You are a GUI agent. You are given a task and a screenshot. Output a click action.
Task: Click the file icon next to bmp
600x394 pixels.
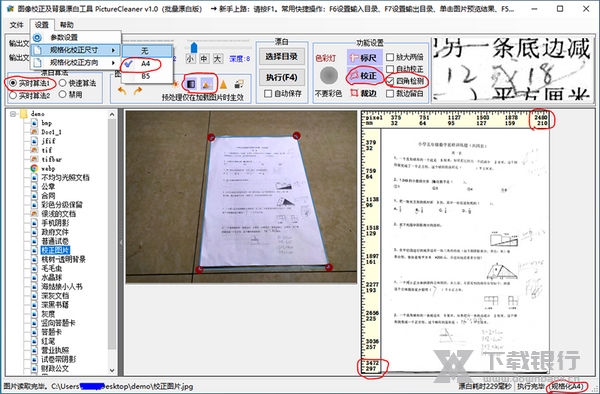point(34,123)
